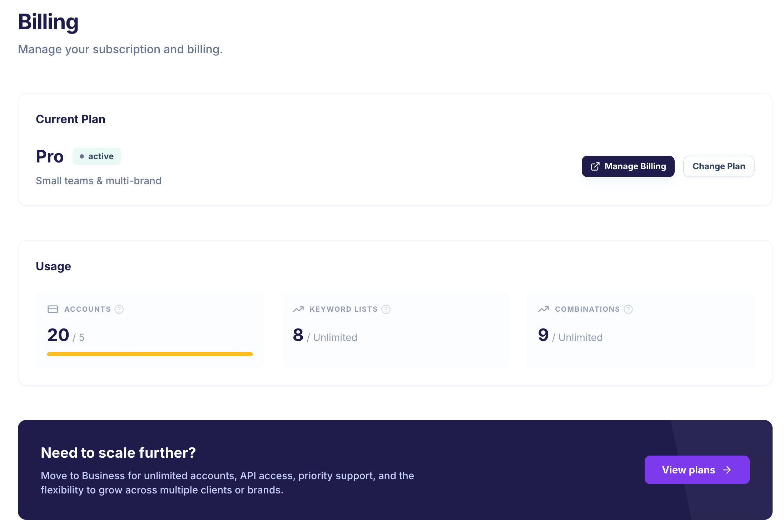
Task: Click the Pro plan name
Action: (x=49, y=156)
